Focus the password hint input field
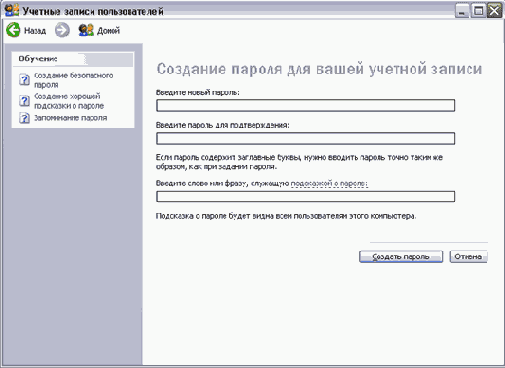505x368 pixels. click(x=305, y=196)
